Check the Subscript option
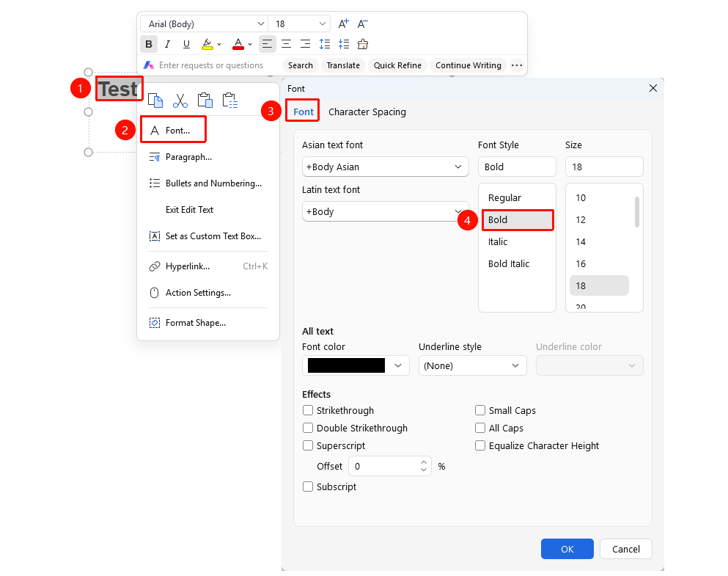 [x=308, y=486]
